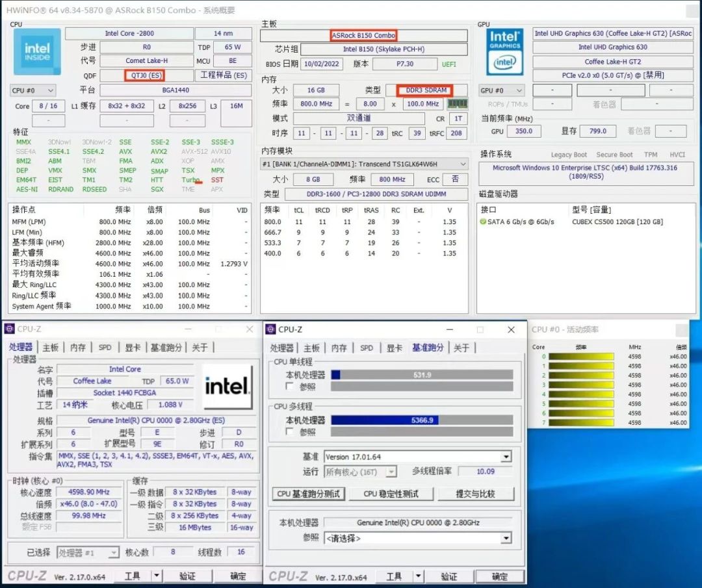Expand the 工具 arrow in the left CPU-Z window

(x=157, y=576)
